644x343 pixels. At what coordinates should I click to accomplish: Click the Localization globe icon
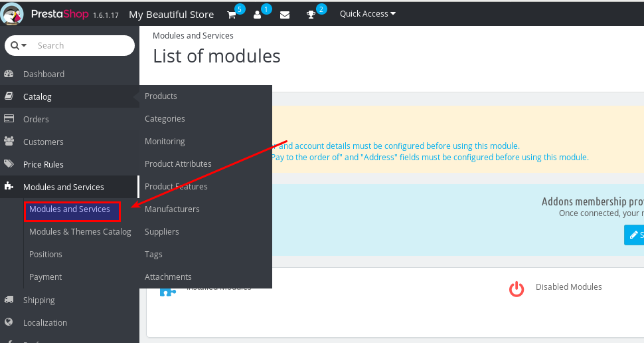pyautogui.click(x=9, y=322)
